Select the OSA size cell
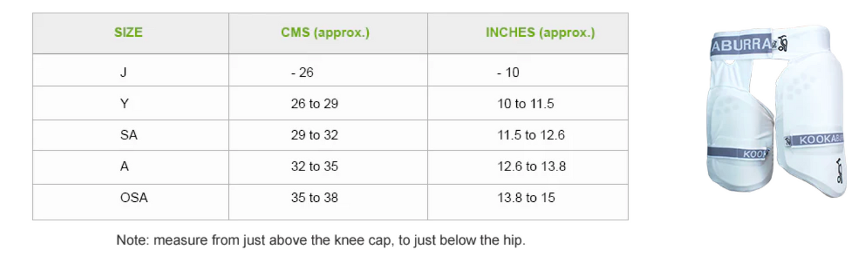The height and width of the screenshot is (270, 868). (x=134, y=198)
